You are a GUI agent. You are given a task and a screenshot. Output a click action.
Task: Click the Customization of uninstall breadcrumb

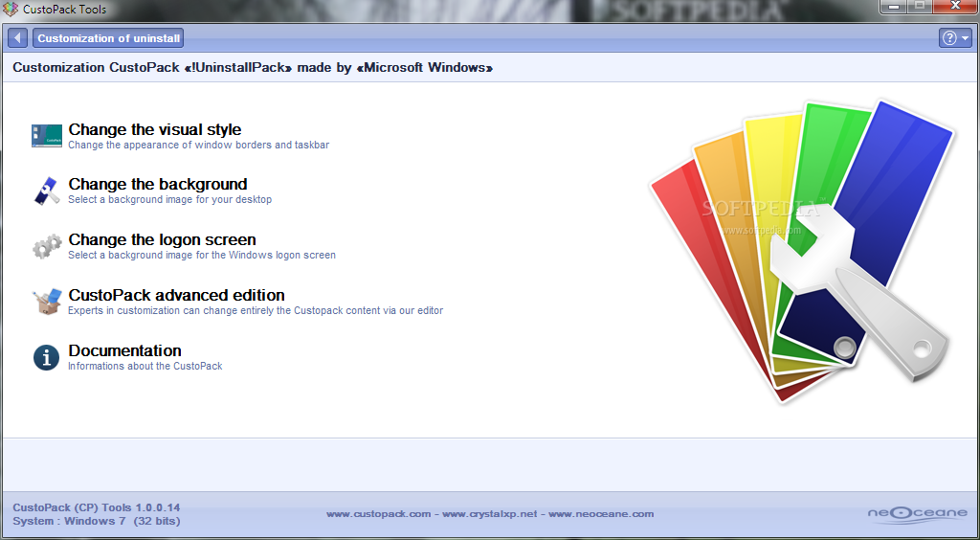coord(108,38)
